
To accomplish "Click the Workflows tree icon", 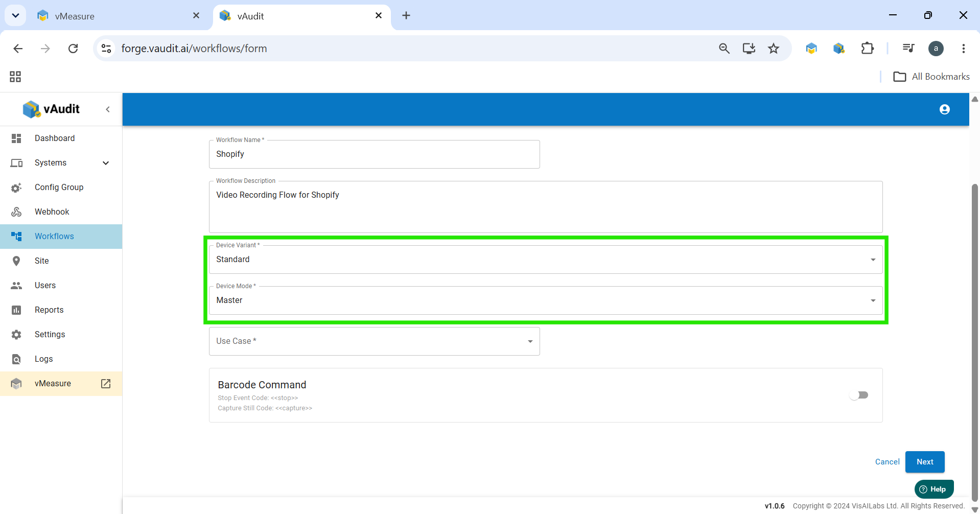I will pos(16,236).
